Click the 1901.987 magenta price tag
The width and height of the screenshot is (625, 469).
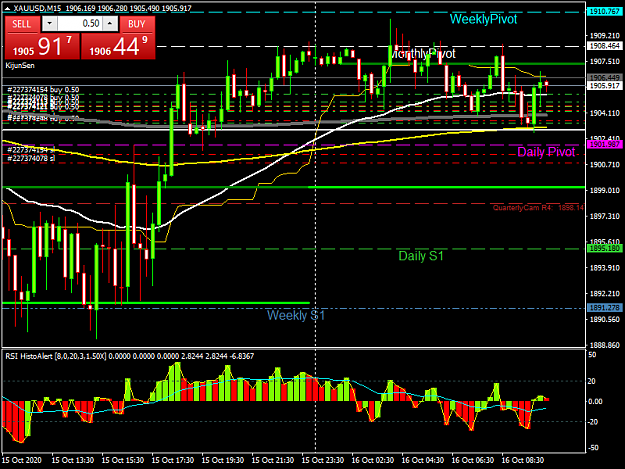coord(604,144)
